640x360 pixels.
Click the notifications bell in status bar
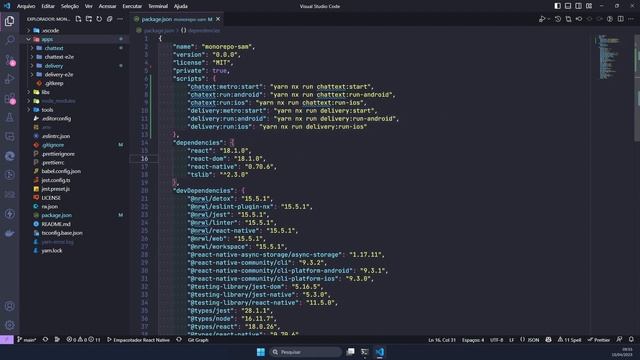pos(631,340)
